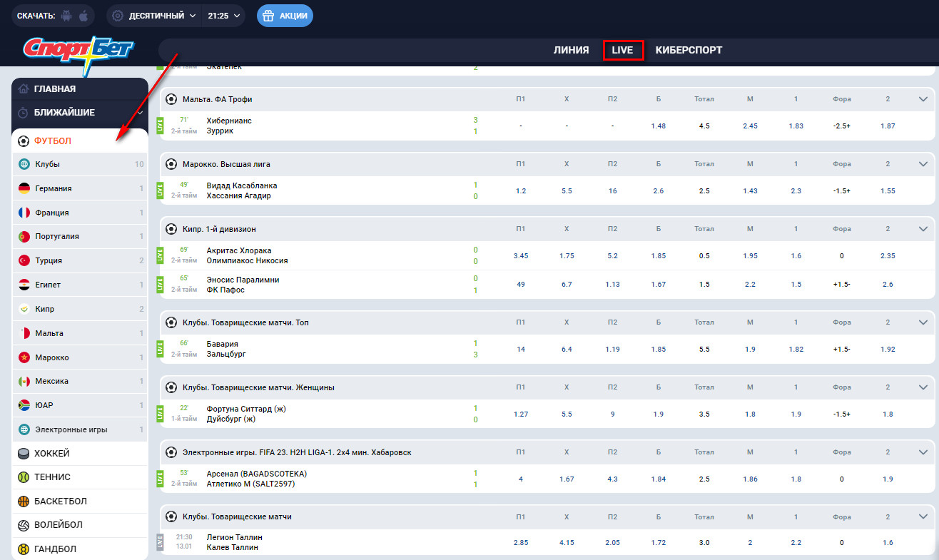Switch to the Киберспорт tab
The width and height of the screenshot is (939, 560).
(x=689, y=50)
